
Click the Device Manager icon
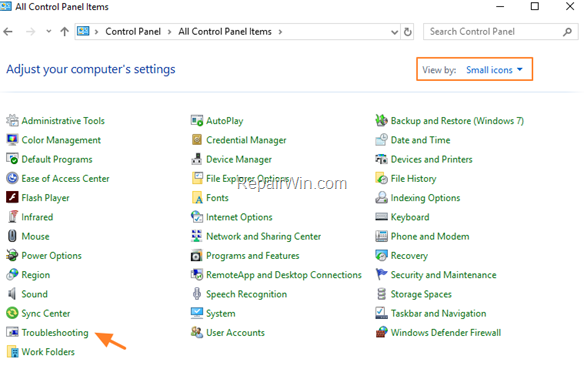coord(197,159)
